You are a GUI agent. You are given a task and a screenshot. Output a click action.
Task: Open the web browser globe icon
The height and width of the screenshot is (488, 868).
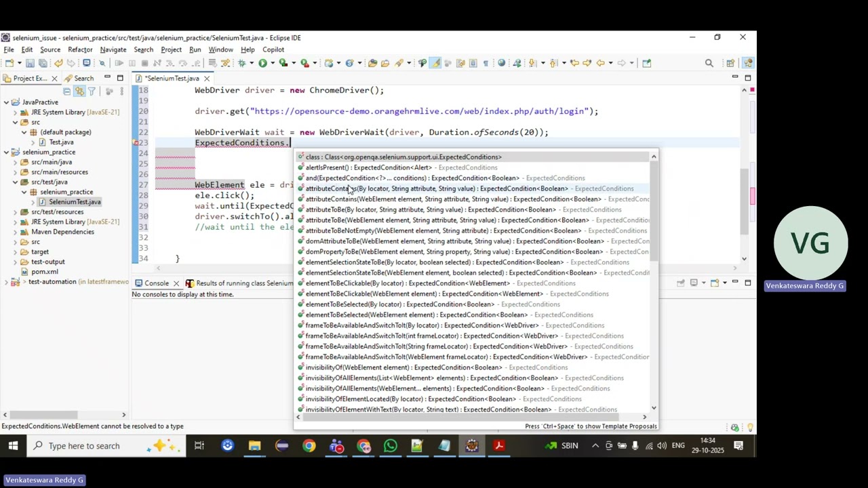tap(502, 63)
